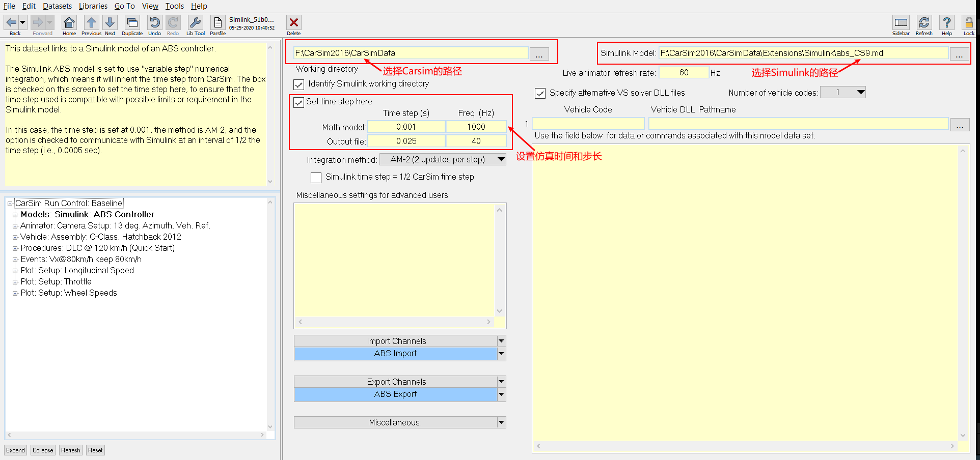
Task: Open the Back history dropdown arrow
Action: [x=22, y=22]
